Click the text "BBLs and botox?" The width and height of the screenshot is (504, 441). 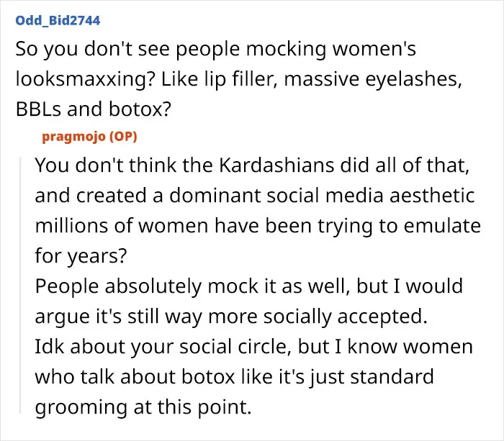point(94,109)
